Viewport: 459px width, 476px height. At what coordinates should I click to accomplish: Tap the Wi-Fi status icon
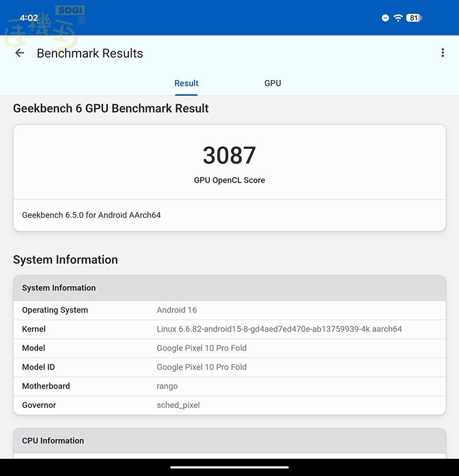click(x=398, y=18)
